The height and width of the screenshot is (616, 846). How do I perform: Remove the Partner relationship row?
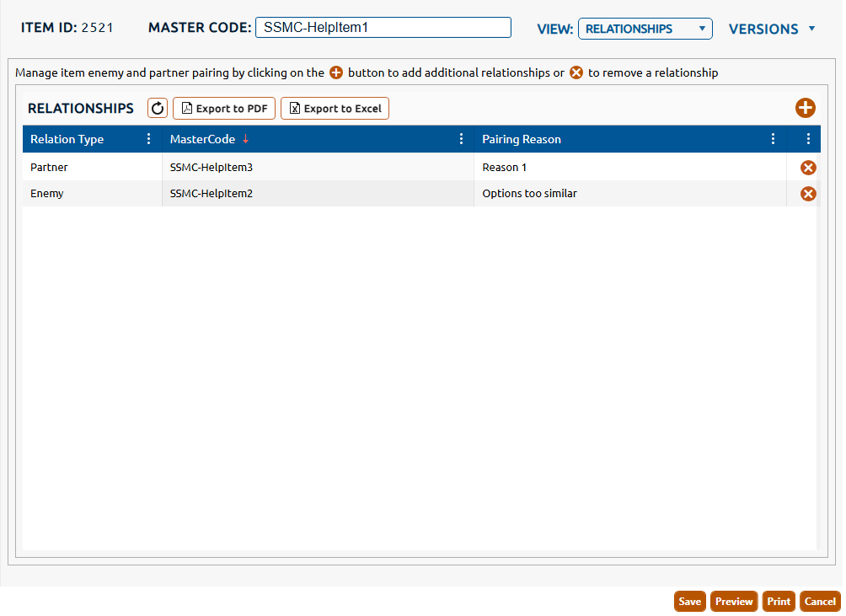tap(807, 168)
